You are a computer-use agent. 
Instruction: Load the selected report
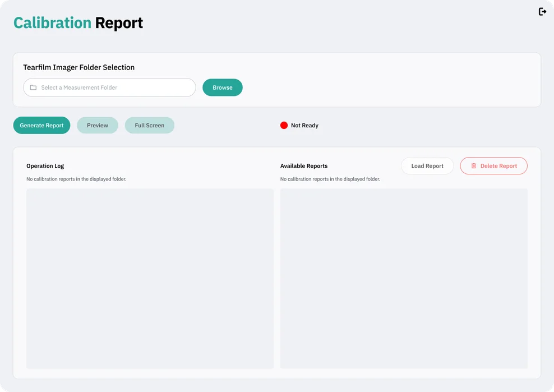[427, 166]
